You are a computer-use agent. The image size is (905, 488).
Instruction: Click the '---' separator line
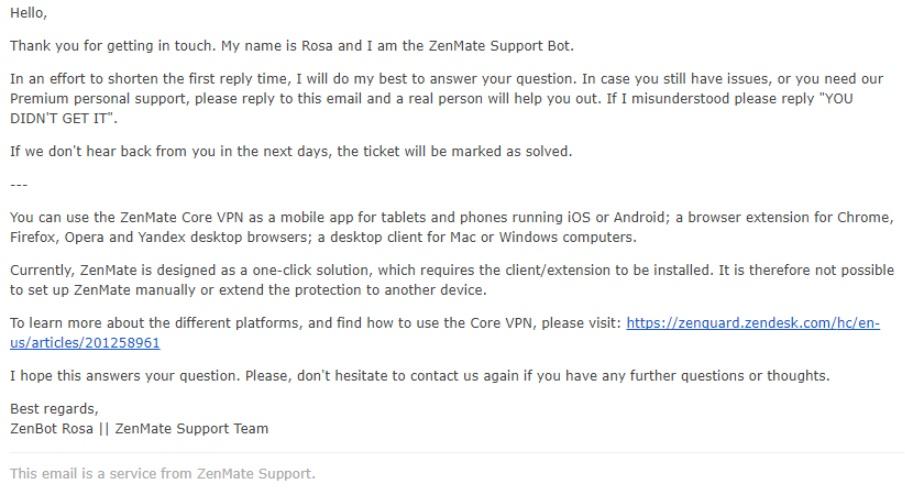(19, 185)
